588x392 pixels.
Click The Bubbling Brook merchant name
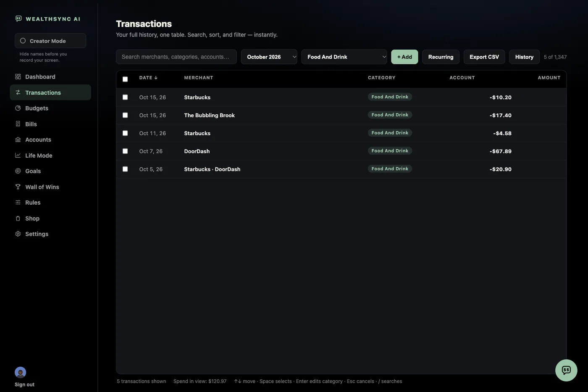[x=209, y=115]
